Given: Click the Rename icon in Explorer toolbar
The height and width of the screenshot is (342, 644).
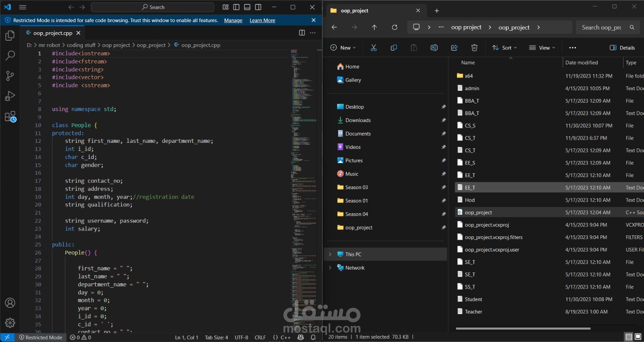Looking at the screenshot, I should coord(434,47).
